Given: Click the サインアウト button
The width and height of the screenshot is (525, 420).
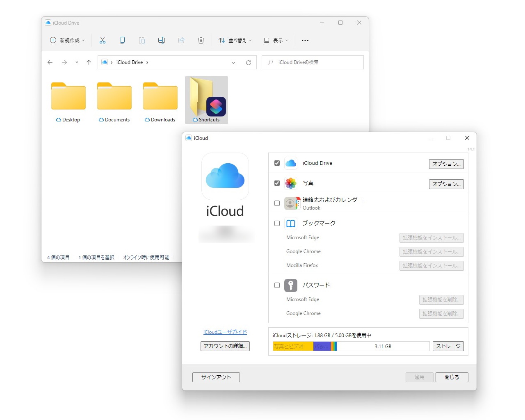Looking at the screenshot, I should 216,377.
